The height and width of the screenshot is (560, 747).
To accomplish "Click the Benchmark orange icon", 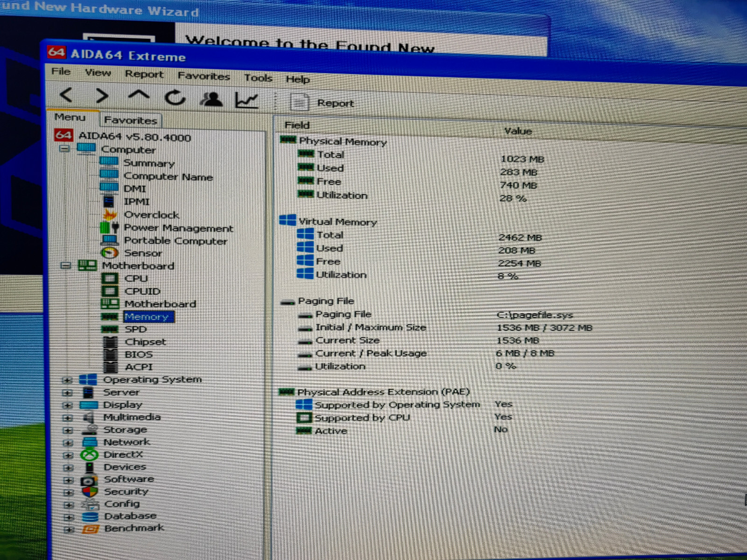I will 91,529.
